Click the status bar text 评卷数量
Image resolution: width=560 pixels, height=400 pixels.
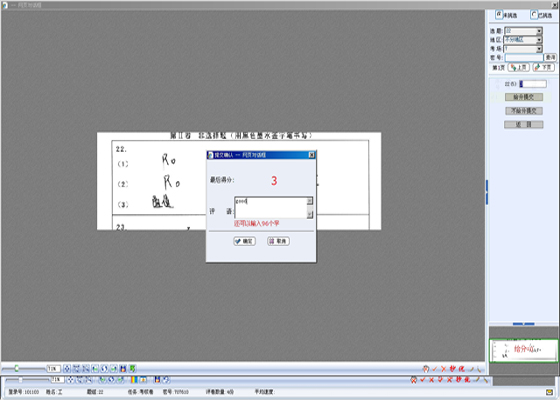pyautogui.click(x=219, y=392)
